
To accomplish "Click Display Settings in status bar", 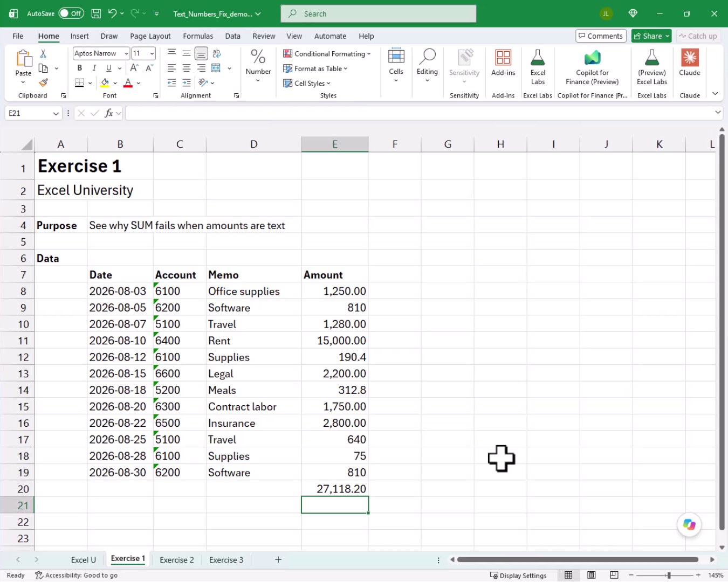I will tap(518, 576).
